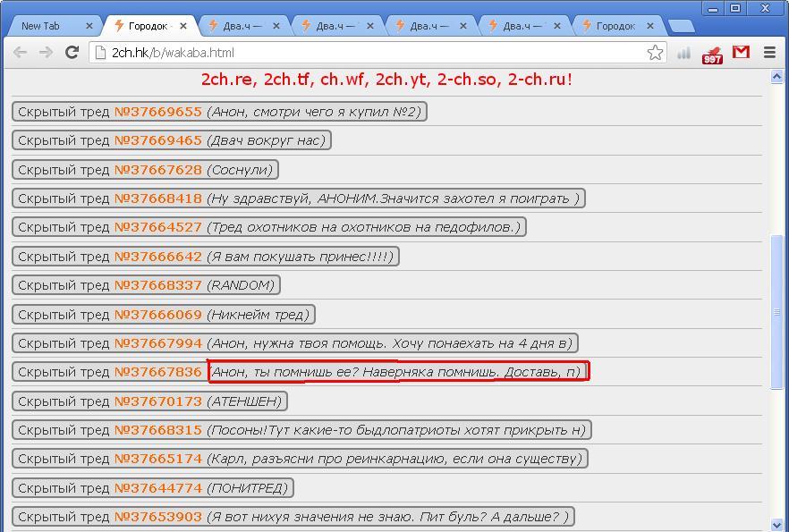
Task: Click the title (Я вам покушать принес!!!!)
Action: [300, 257]
